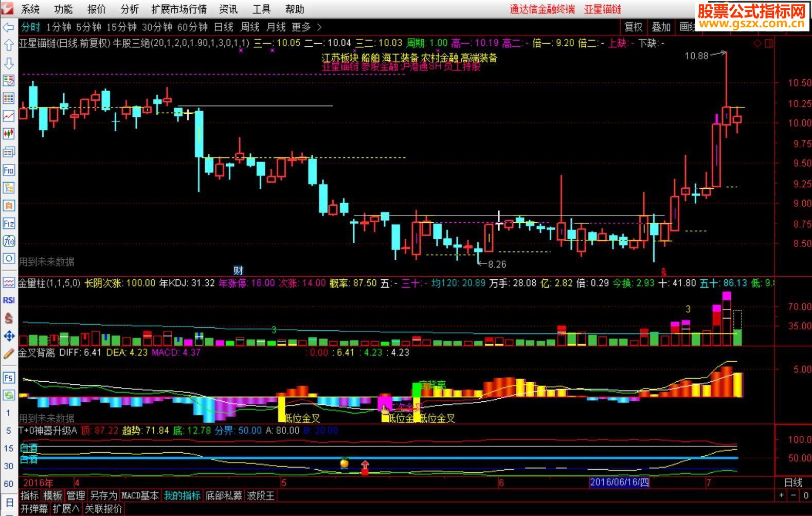Select the RSI indicator icon

[9, 300]
